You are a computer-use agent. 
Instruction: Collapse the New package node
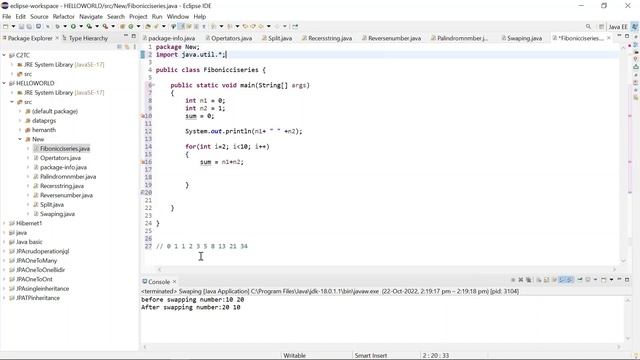coord(20,139)
